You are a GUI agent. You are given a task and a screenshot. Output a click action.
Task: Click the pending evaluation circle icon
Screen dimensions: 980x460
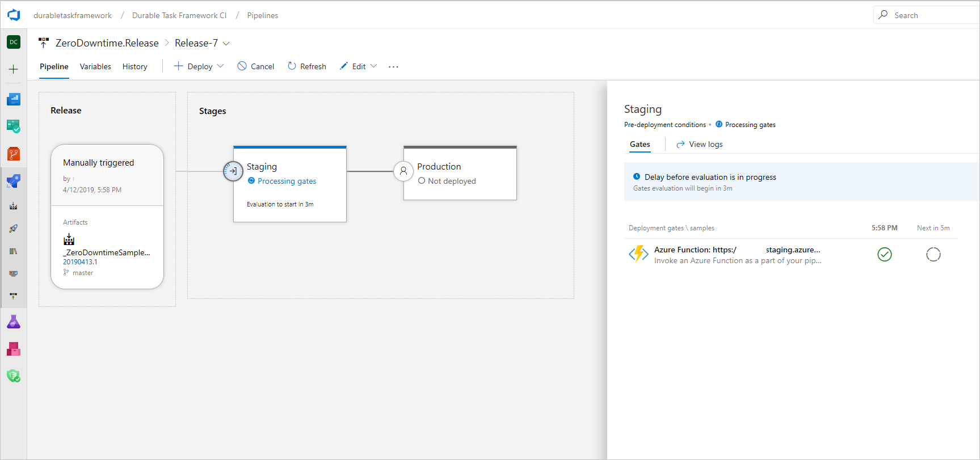point(933,254)
